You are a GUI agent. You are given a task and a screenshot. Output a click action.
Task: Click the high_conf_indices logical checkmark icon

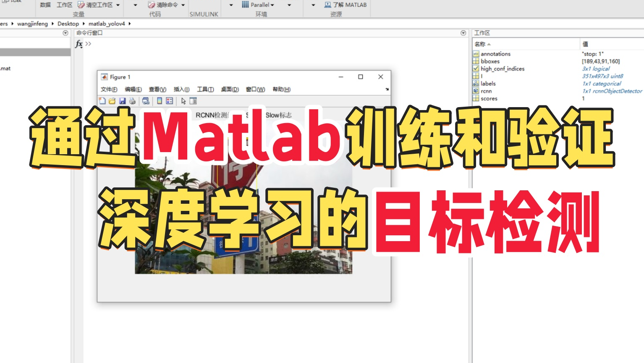click(476, 68)
